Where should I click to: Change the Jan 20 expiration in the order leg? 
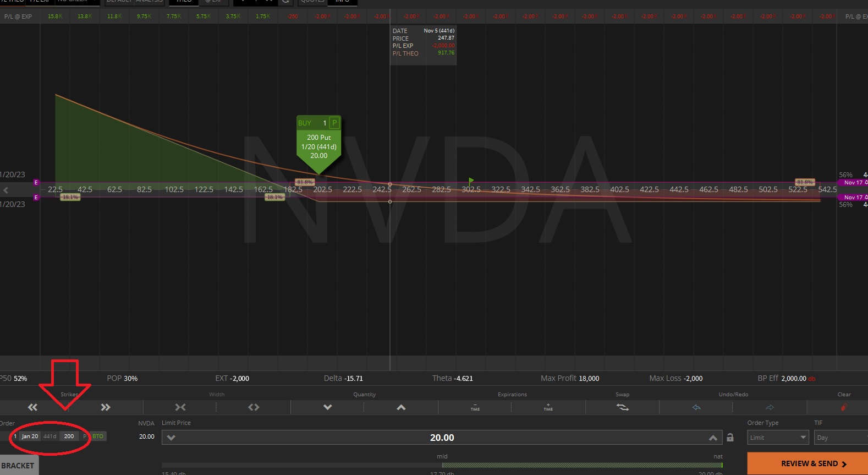coord(30,436)
